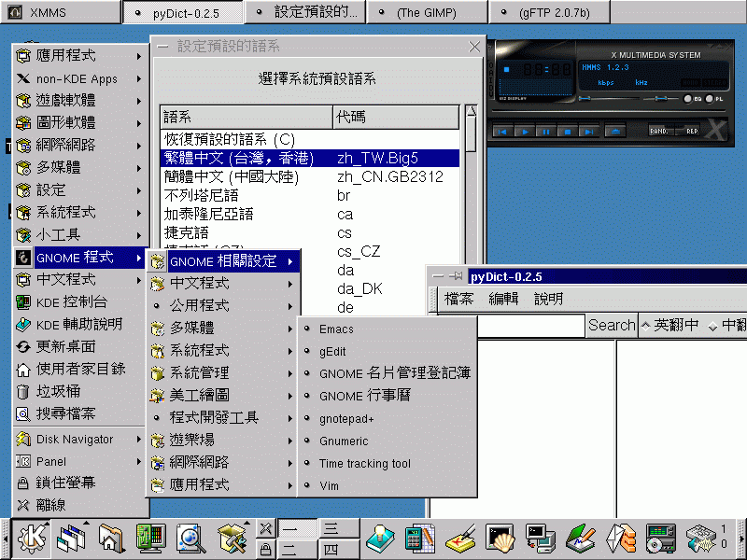Viewport: 747px width, 560px height.
Task: Open the sound chip waveform panel icon
Action: coord(700,539)
